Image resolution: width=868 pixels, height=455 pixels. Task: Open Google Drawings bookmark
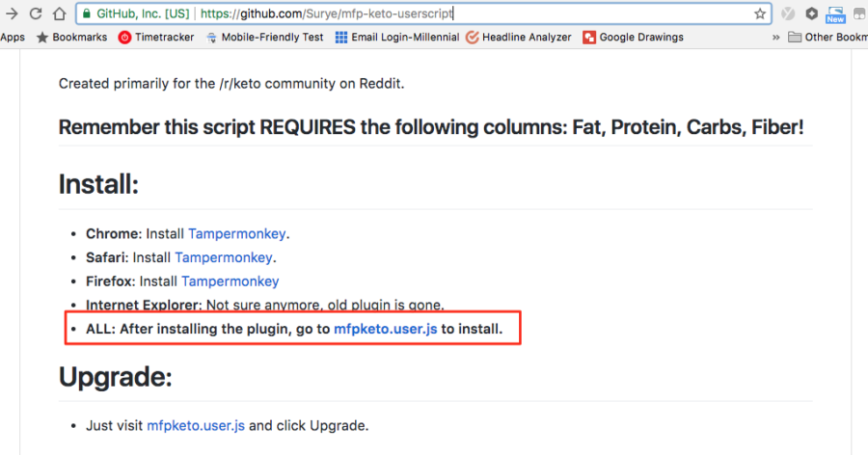634,37
